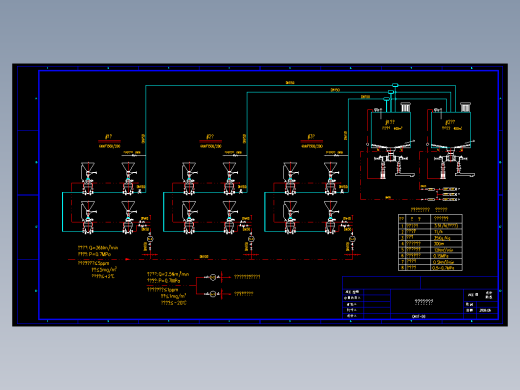
Task: Select the ≤-20℃ dew point annotation
Action: coord(174,303)
